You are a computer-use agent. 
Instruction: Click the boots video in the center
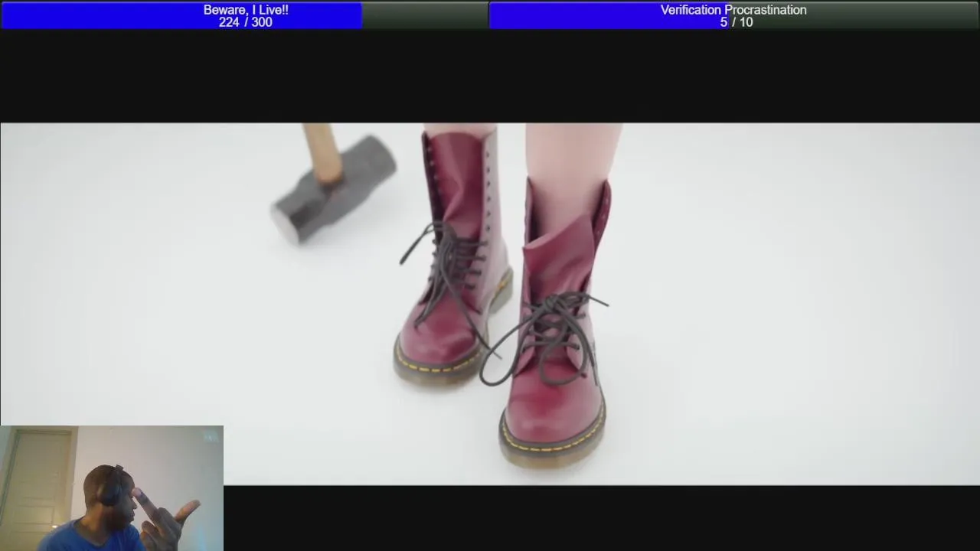point(490,304)
